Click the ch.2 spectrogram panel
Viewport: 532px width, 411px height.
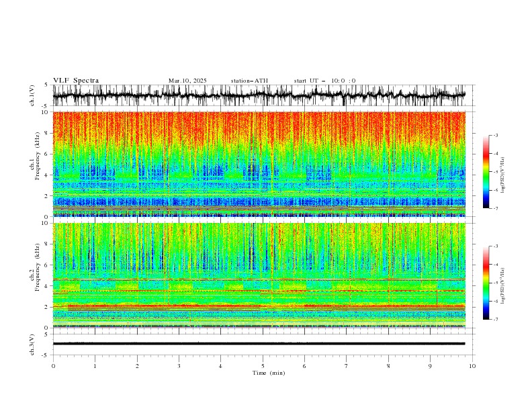pyautogui.click(x=259, y=275)
